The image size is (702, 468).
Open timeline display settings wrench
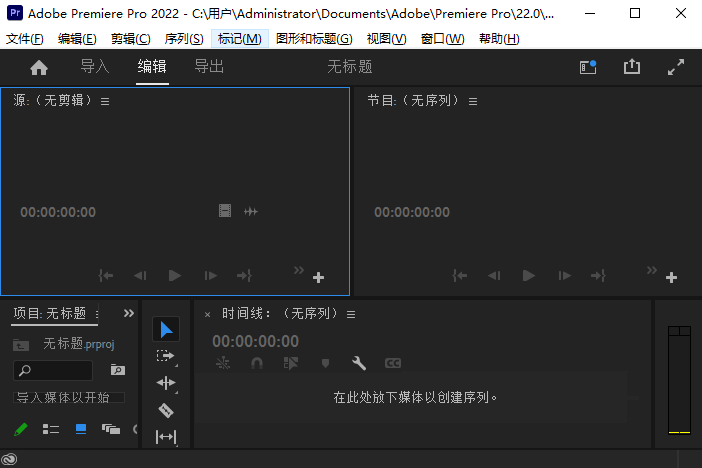coord(359,363)
